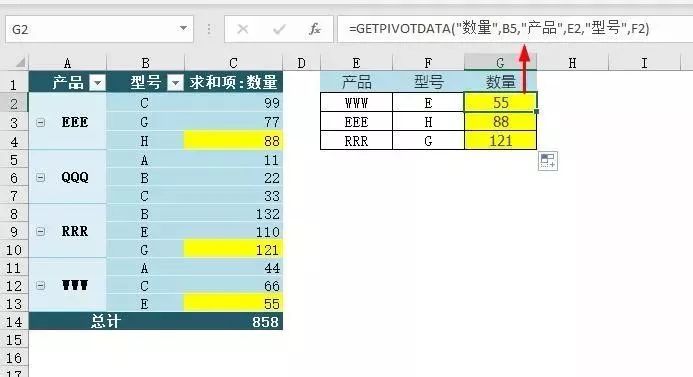The image size is (693, 377).
Task: Open the 产品 filter dropdown in the pivot header
Action: pyautogui.click(x=97, y=82)
